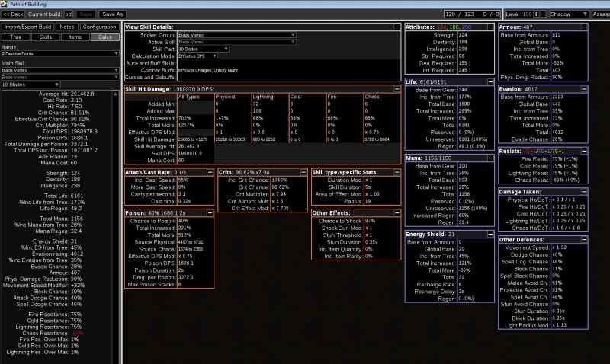Open the Bandit dropdown
Viewport: 610px width, 364px height.
(60, 53)
